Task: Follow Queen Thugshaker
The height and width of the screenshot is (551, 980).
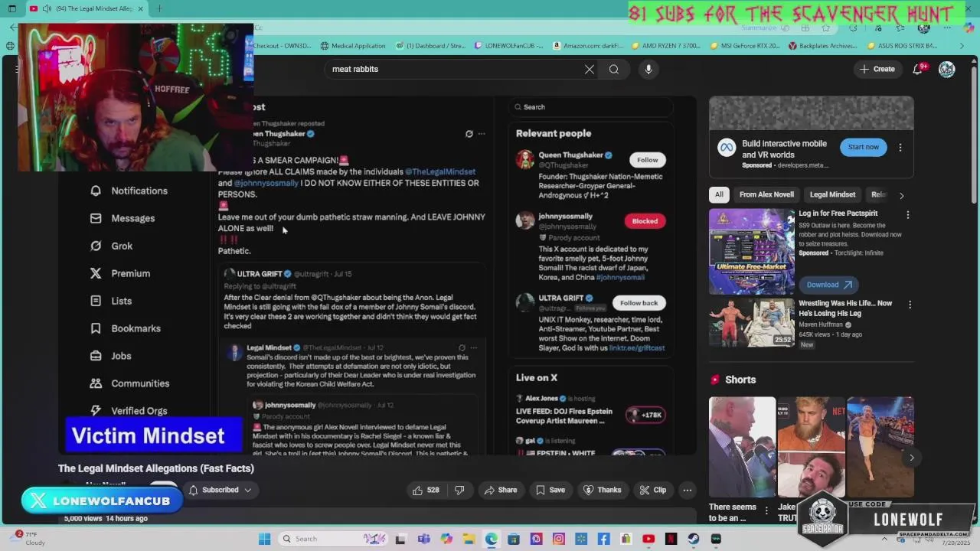Action: pos(647,160)
